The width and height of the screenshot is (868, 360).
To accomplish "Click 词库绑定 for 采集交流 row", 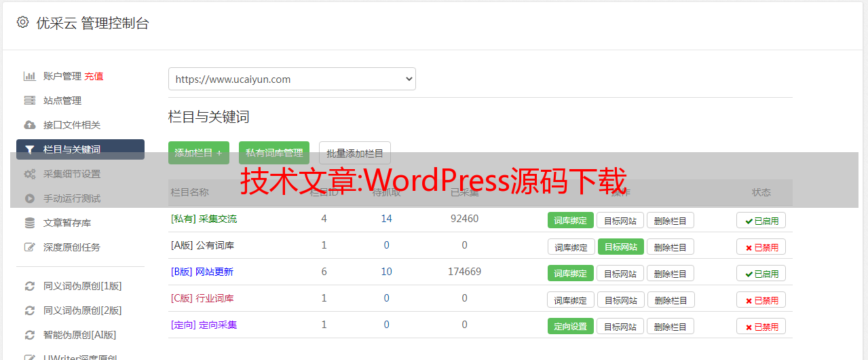I will pyautogui.click(x=571, y=220).
